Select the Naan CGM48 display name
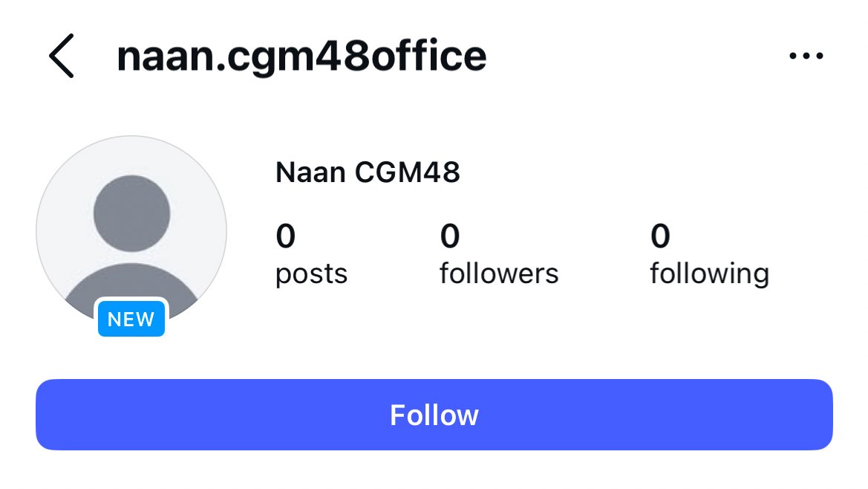This screenshot has height=489, width=868. coord(368,172)
